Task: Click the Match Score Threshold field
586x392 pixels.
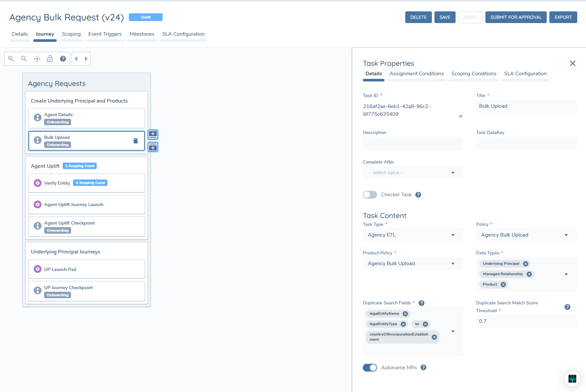Action: pos(526,321)
